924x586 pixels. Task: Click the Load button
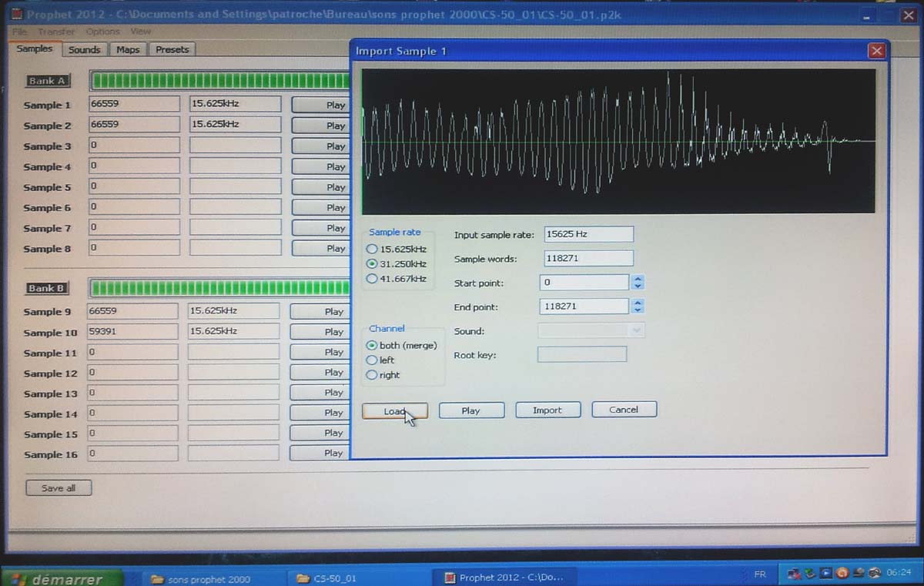point(394,411)
